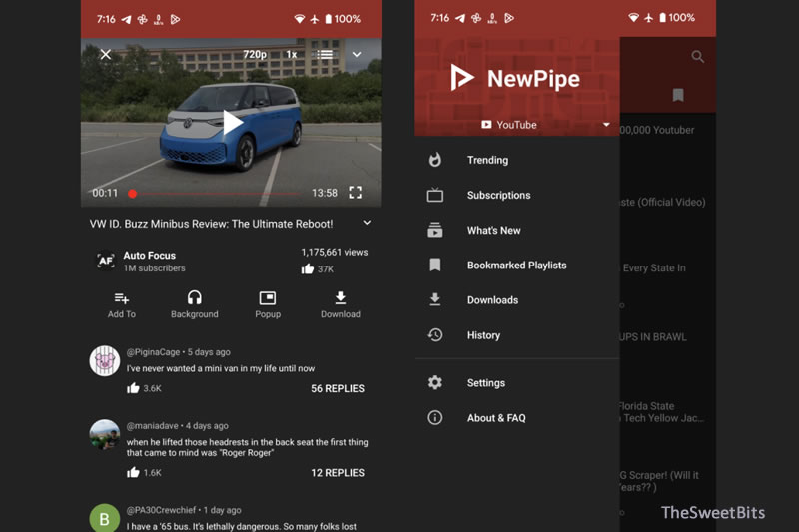Open Trending from the drawer
The height and width of the screenshot is (532, 799).
pyautogui.click(x=517, y=160)
